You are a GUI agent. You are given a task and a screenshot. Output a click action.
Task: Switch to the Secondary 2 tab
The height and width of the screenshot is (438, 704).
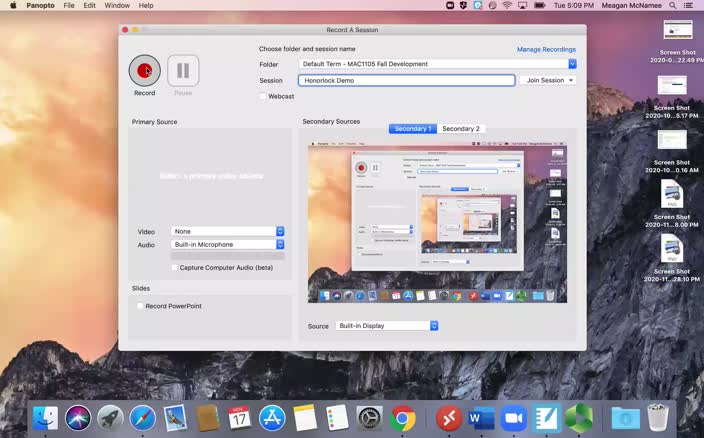click(461, 129)
